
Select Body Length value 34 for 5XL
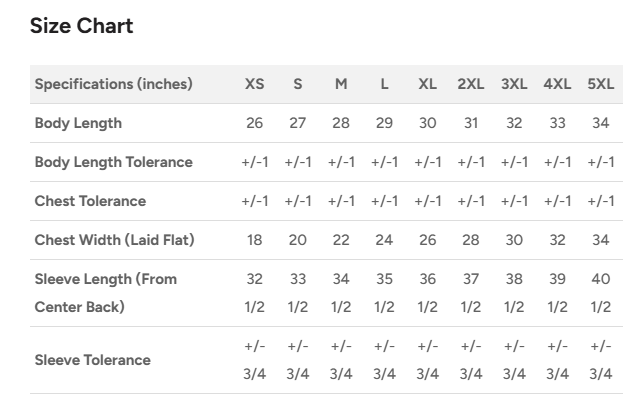[x=600, y=123]
